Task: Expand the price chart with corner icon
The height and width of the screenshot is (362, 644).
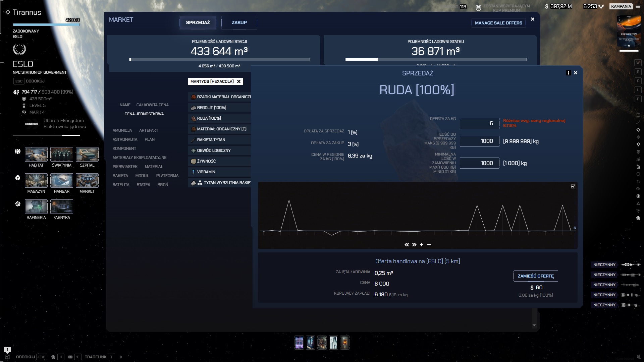Action: (x=573, y=186)
